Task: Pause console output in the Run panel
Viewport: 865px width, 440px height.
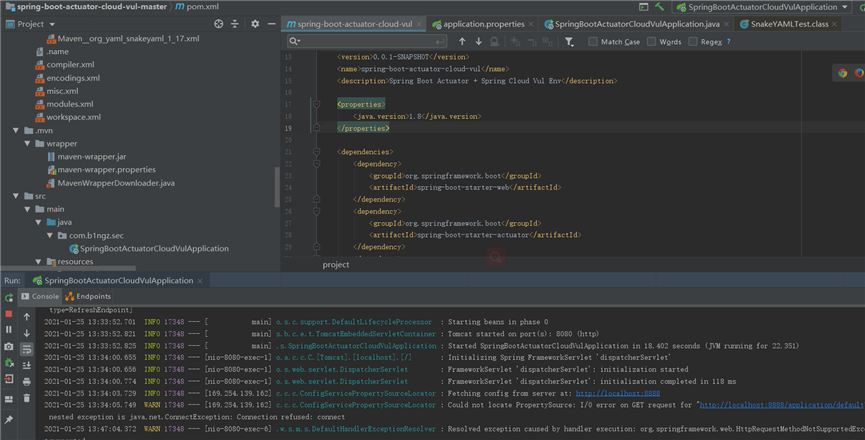Action: click(9, 330)
